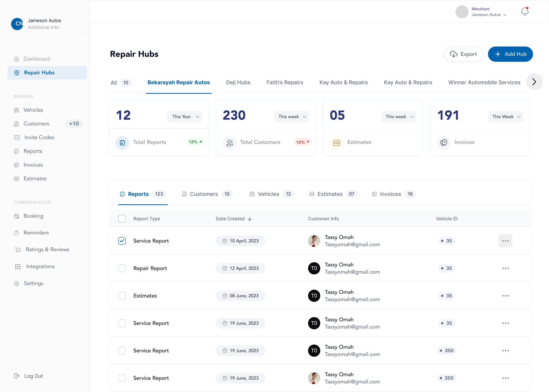Click the Estimates icon in sidebar
This screenshot has width=549, height=392.
(16, 179)
